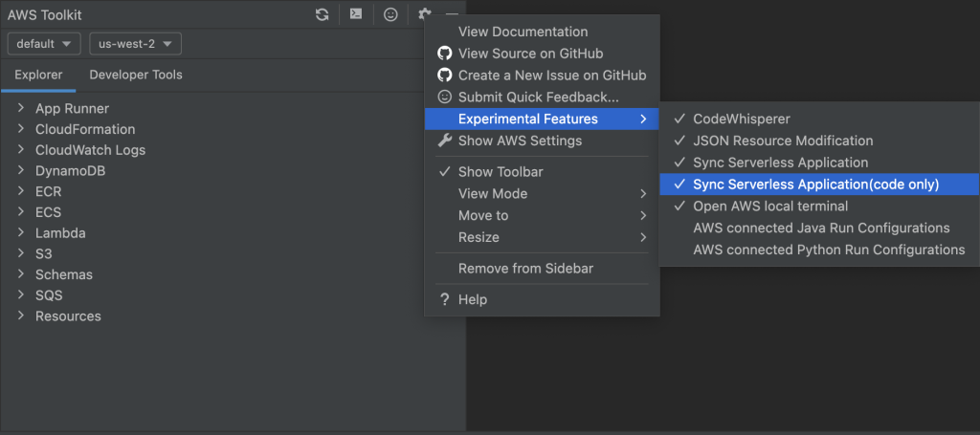Image resolution: width=980 pixels, height=435 pixels.
Task: Switch to the Explorer tab
Action: click(38, 75)
